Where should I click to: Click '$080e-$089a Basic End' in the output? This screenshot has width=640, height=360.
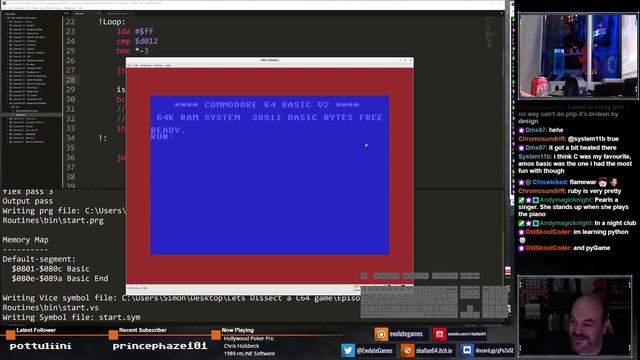point(60,278)
